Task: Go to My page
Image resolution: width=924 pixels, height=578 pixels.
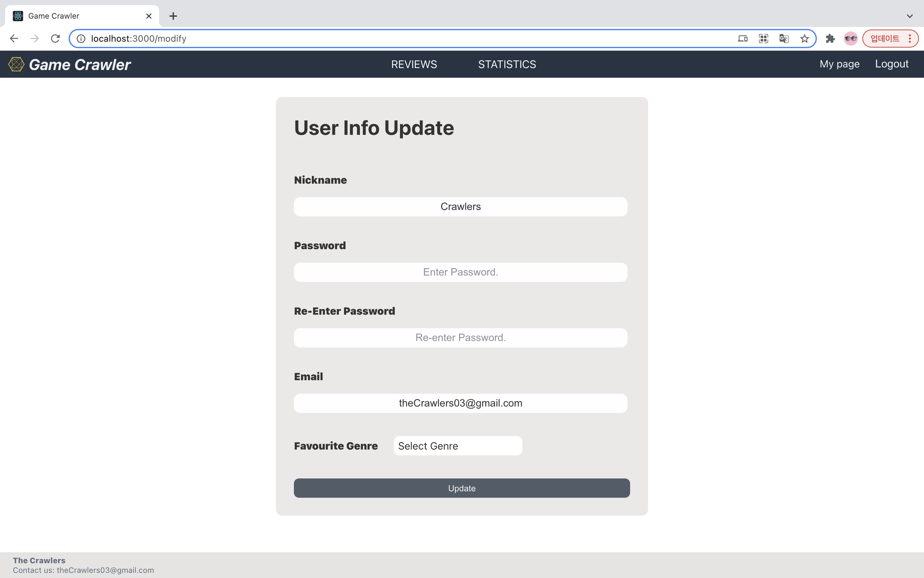Action: point(839,64)
